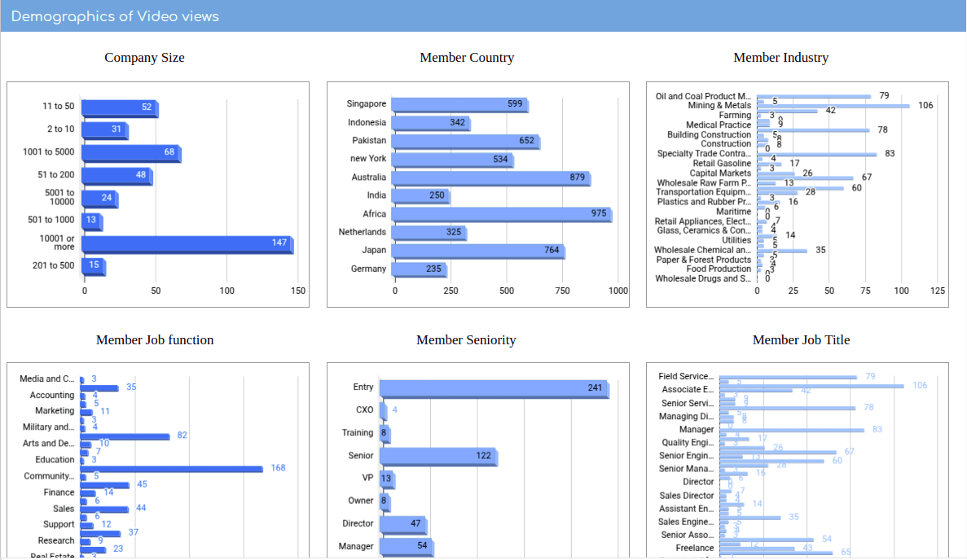Click the 'Freelance' label in Member Job Title
The height and width of the screenshot is (560, 967).
point(694,548)
